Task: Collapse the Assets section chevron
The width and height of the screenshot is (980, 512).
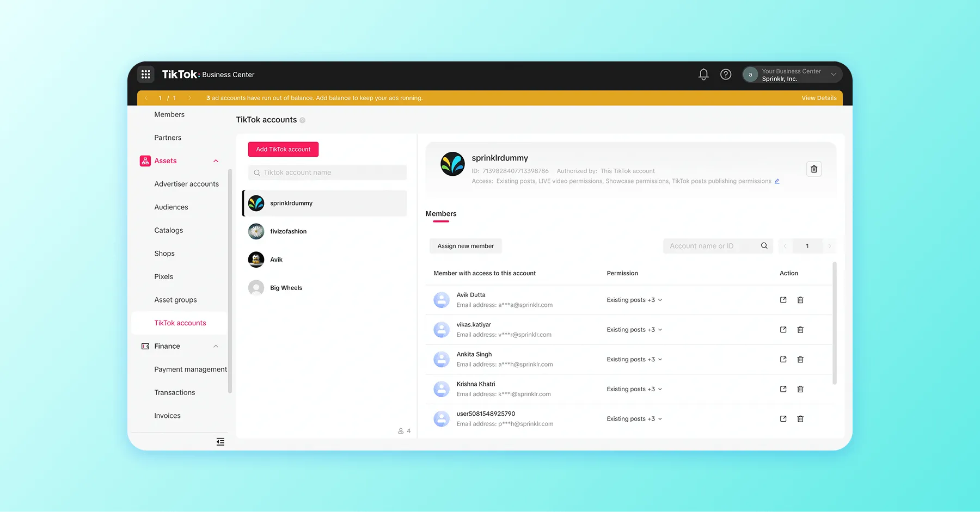Action: click(216, 161)
